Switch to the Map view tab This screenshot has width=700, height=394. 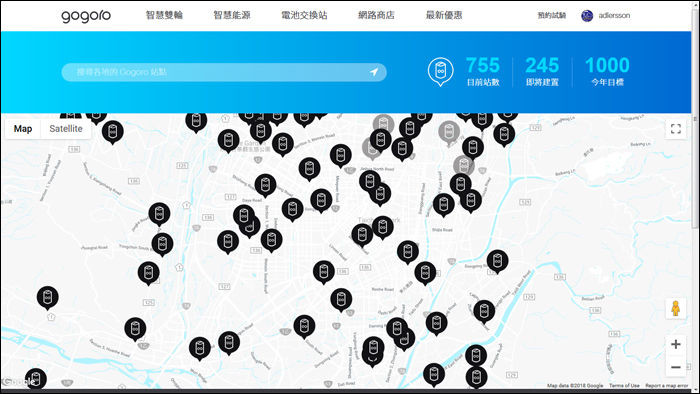tap(23, 129)
